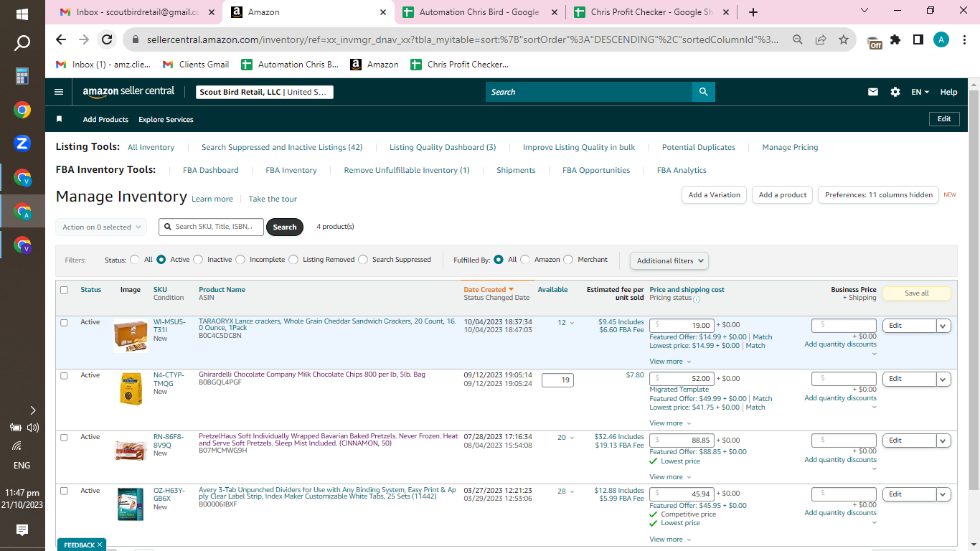
Task: Open the PretzelHaus product thumbnail
Action: click(131, 450)
